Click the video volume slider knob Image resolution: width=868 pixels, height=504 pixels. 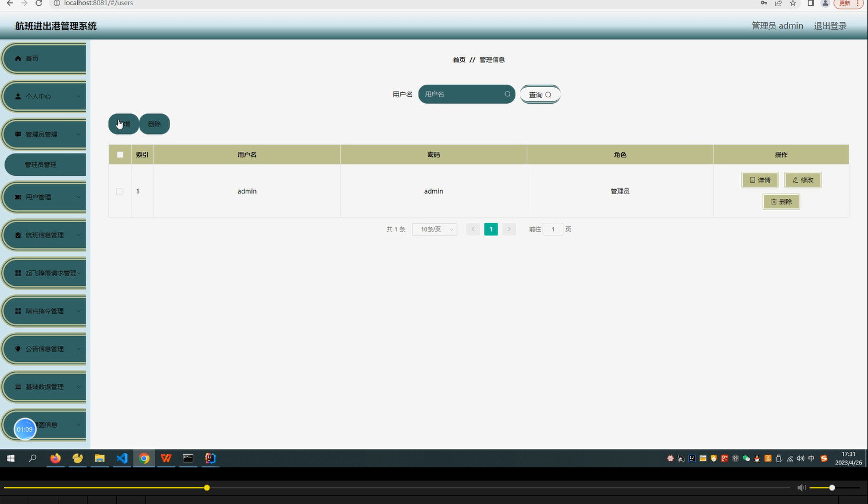[832, 488]
